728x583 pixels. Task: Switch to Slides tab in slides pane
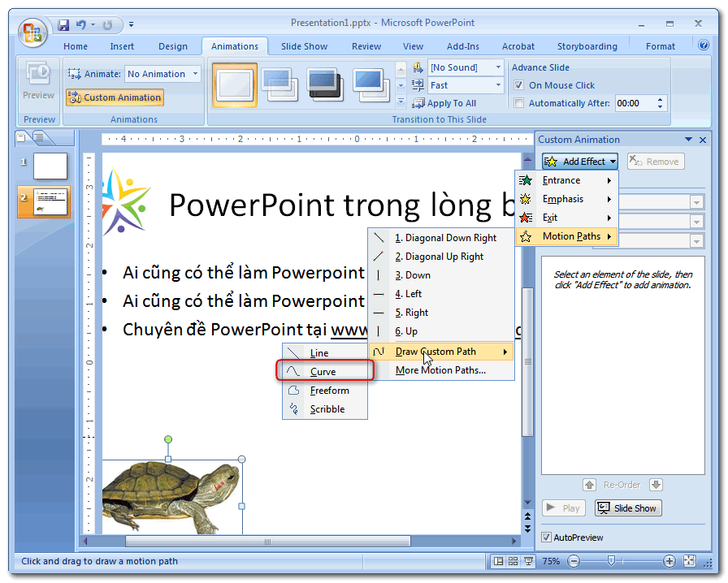(x=21, y=137)
